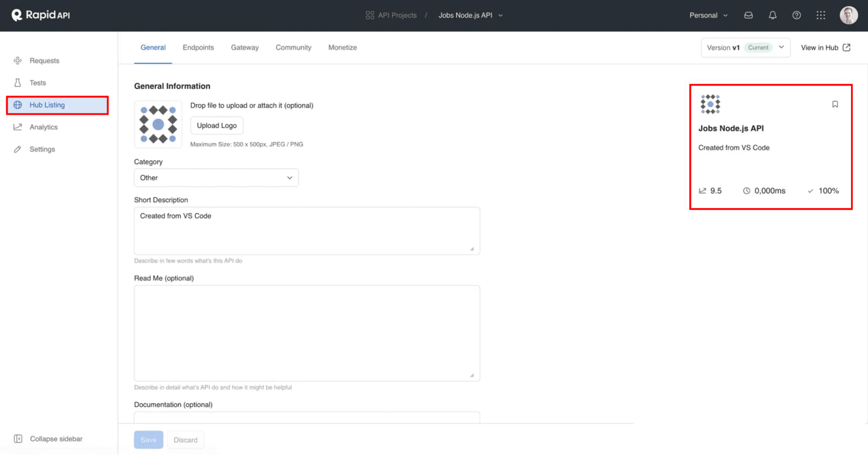Image resolution: width=868 pixels, height=455 pixels.
Task: Expand the Jobs Node.js API project dropdown
Action: click(x=471, y=15)
